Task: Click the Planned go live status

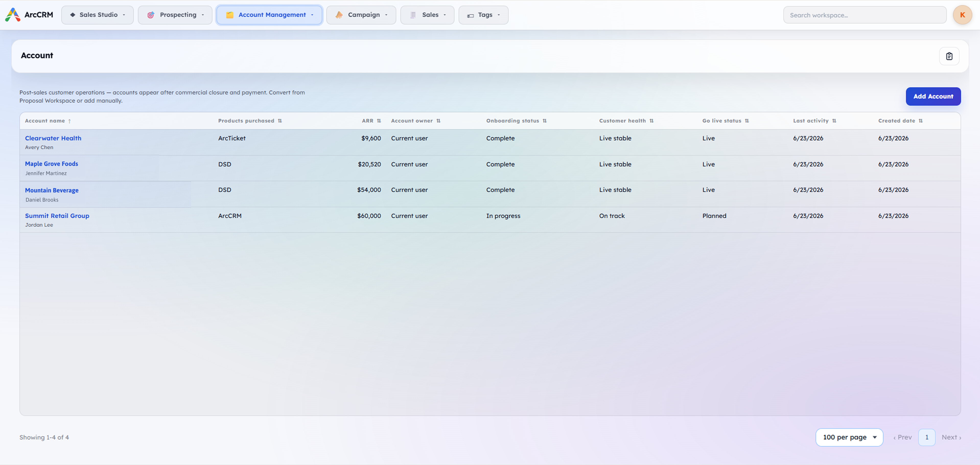Action: (x=714, y=216)
